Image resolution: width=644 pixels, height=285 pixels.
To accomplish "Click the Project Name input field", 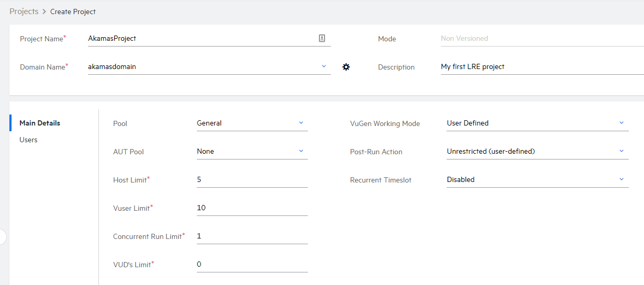I will coord(202,38).
